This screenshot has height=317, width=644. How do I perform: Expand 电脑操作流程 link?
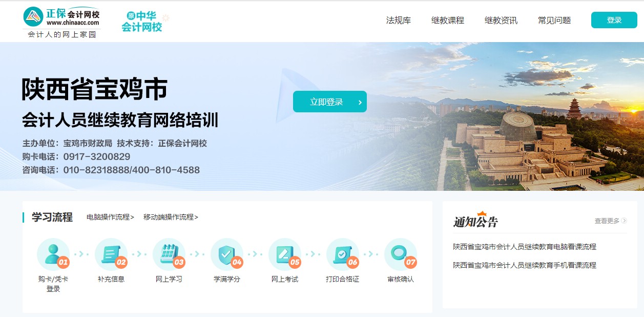(x=110, y=217)
